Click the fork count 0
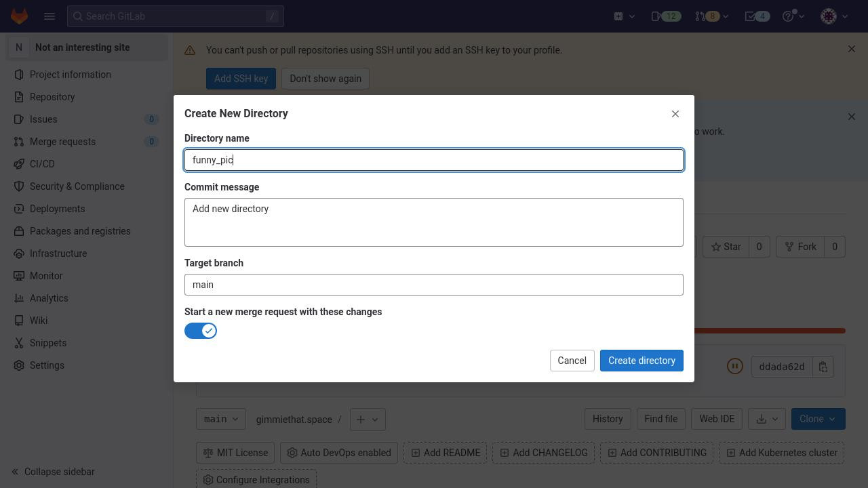 point(835,247)
